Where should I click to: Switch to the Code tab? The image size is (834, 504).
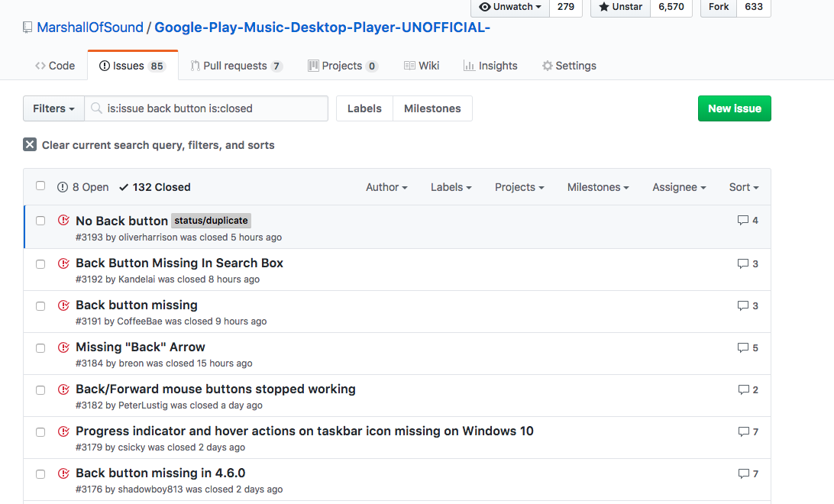point(55,66)
